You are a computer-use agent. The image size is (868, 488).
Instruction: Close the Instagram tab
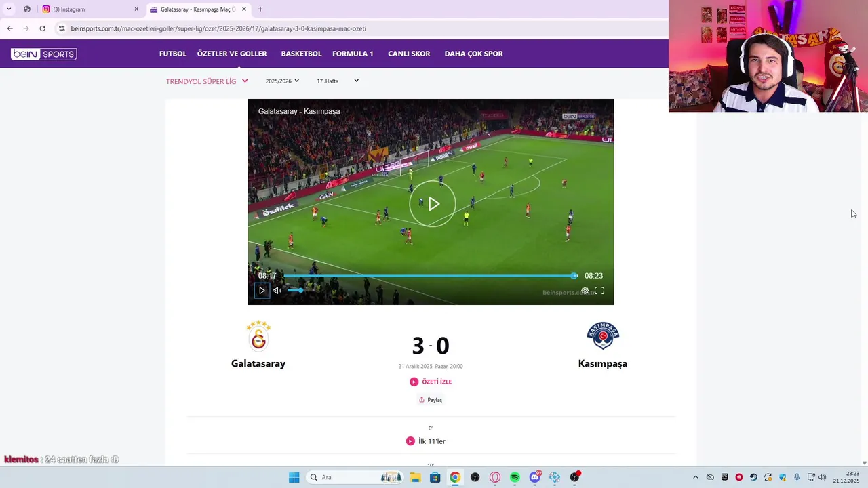click(136, 9)
